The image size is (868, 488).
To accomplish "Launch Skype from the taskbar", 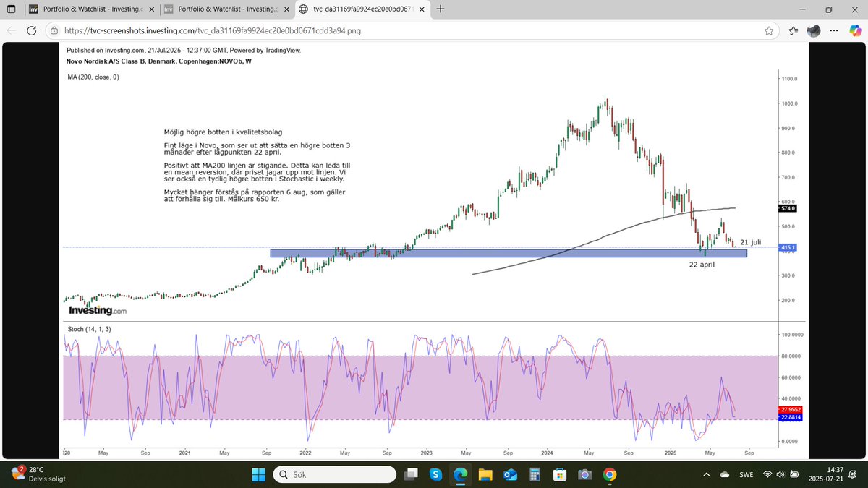I will [x=435, y=474].
